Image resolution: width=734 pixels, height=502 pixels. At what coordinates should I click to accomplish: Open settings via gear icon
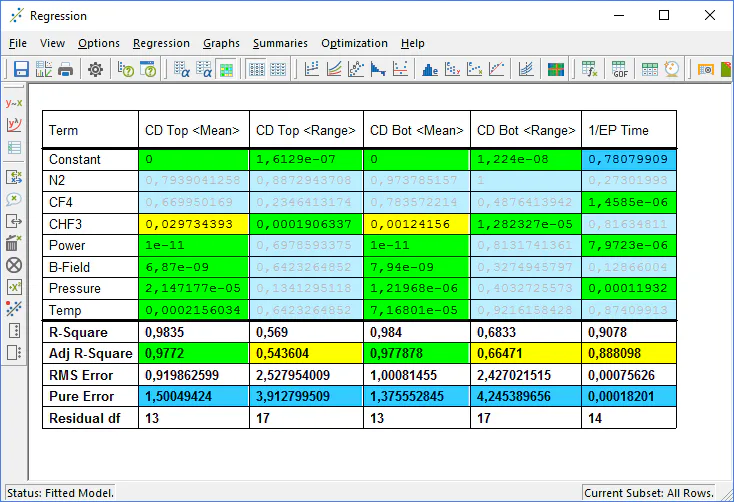pos(95,70)
